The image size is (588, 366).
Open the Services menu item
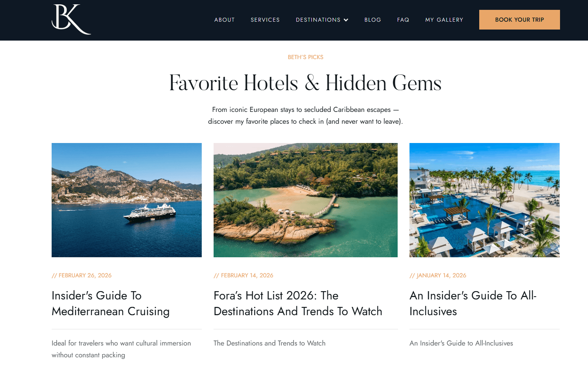[x=265, y=20]
